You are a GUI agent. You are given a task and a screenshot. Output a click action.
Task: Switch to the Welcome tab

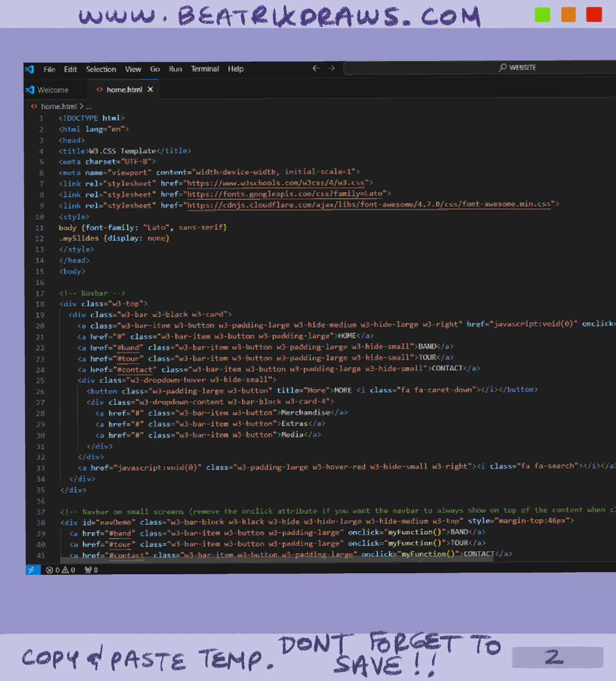(x=53, y=90)
